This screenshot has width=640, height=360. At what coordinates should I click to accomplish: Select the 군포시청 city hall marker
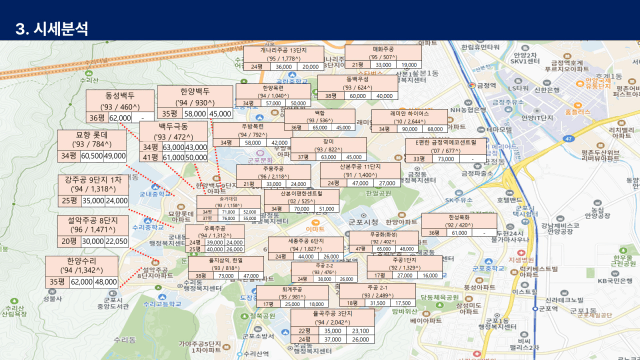pos(363,216)
